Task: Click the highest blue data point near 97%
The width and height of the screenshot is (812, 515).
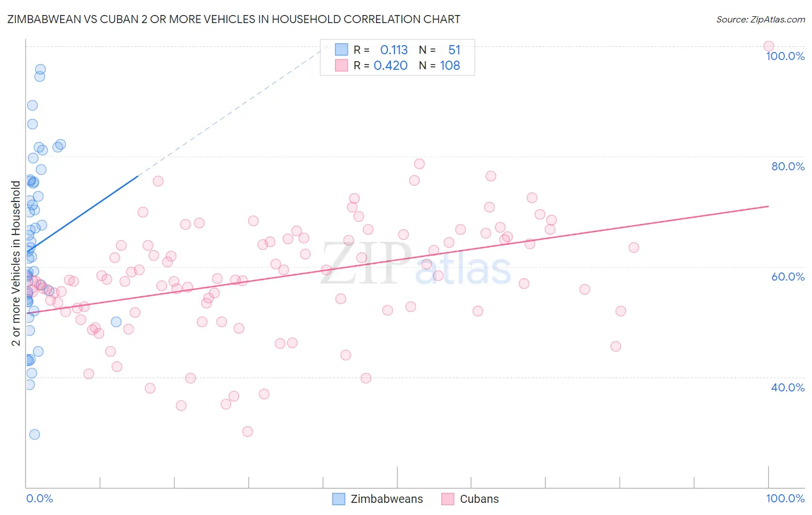Action: [40, 69]
